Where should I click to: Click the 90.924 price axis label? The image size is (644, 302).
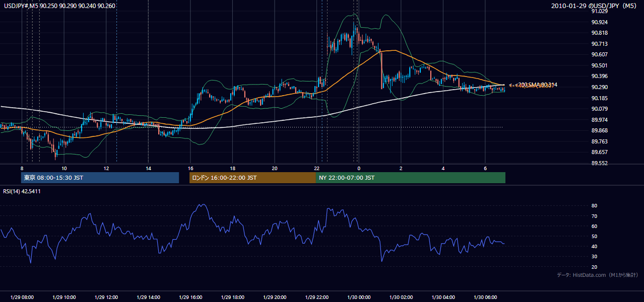click(x=599, y=22)
